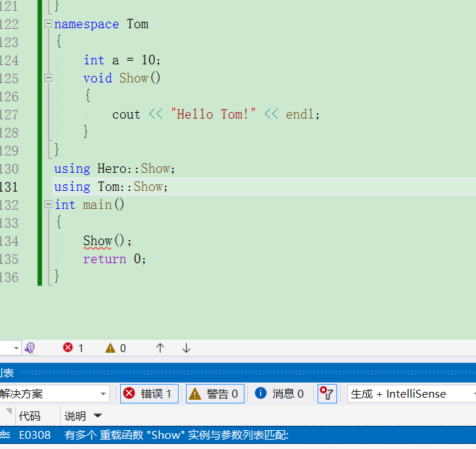Screen dimensions: 476x449
Task: Collapse the void Show() function block
Action: 48,78
